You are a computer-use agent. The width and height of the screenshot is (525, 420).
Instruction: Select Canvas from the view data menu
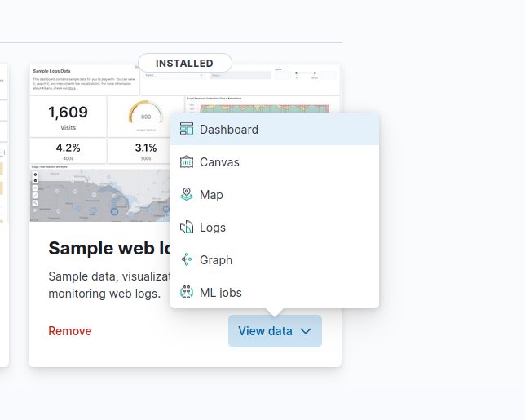pos(219,161)
